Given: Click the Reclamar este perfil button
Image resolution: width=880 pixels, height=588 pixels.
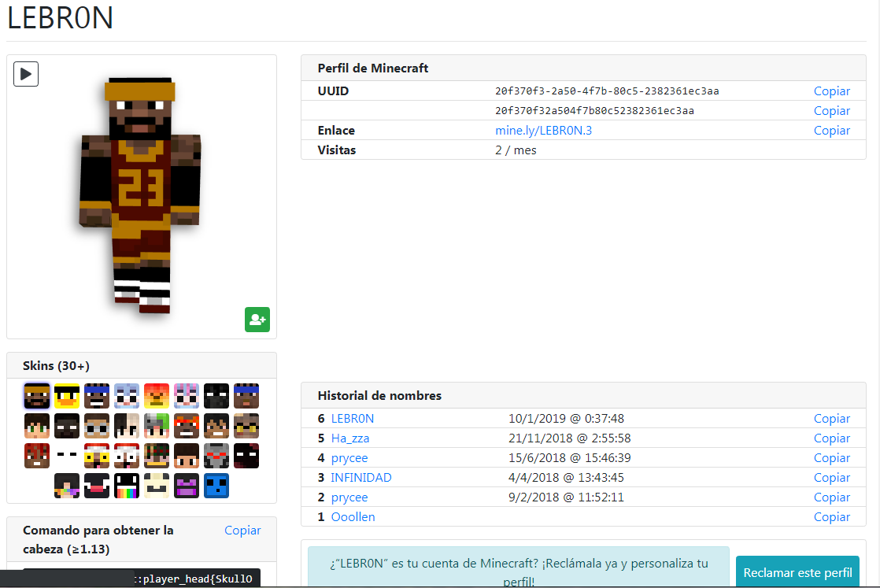Looking at the screenshot, I should [797, 571].
